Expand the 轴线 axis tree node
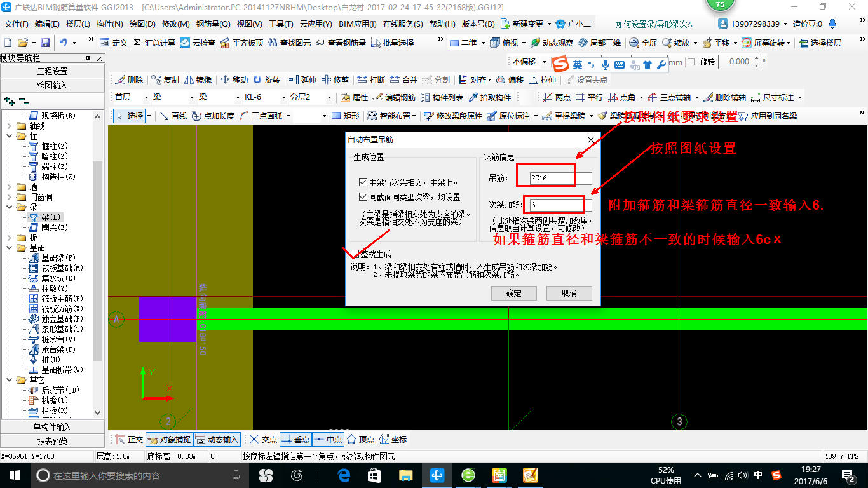Viewport: 868px width, 488px height. 10,126
